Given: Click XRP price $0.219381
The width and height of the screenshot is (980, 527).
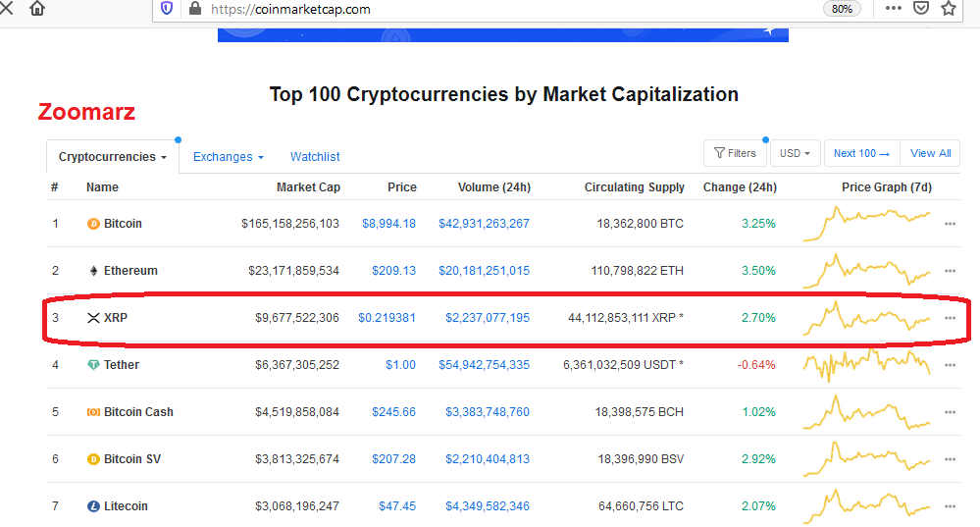Looking at the screenshot, I should pos(387,318).
